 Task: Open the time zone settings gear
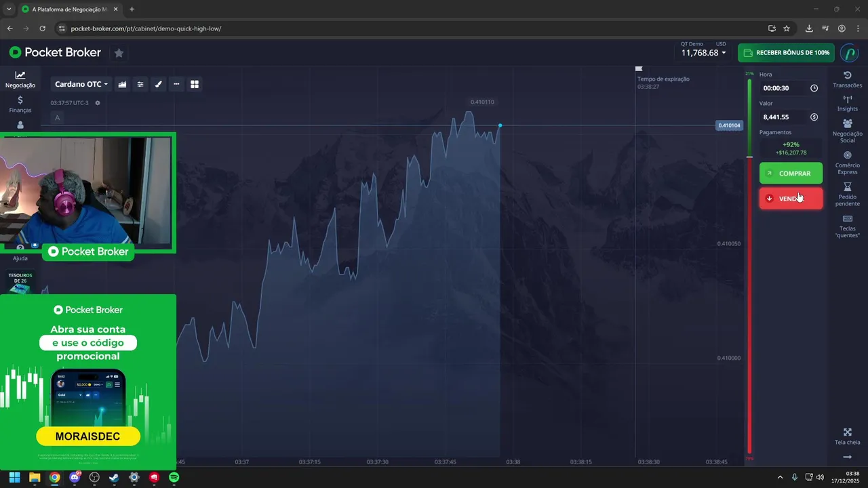pyautogui.click(x=98, y=103)
